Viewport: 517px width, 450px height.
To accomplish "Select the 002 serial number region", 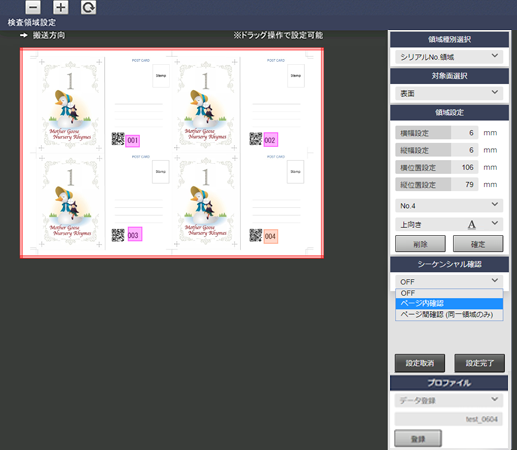I will coord(270,140).
